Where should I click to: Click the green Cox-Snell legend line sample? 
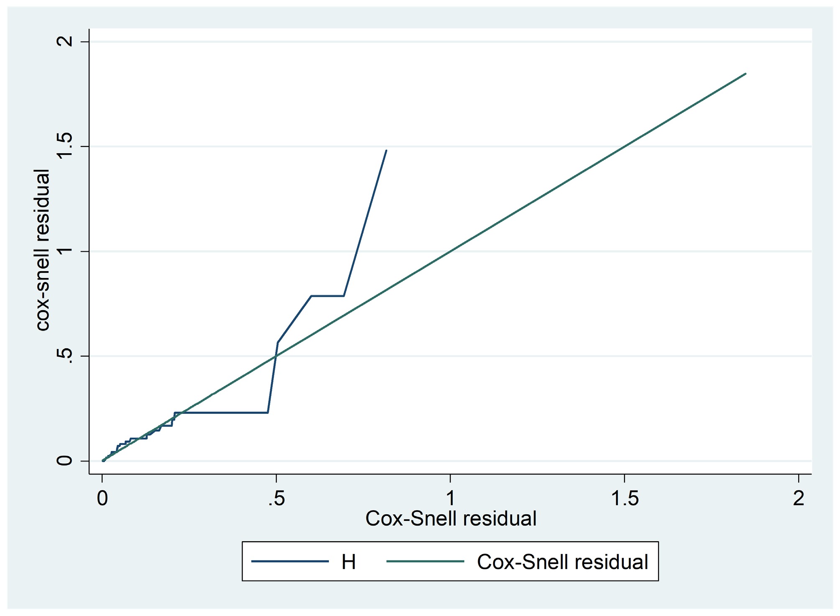pos(425,562)
